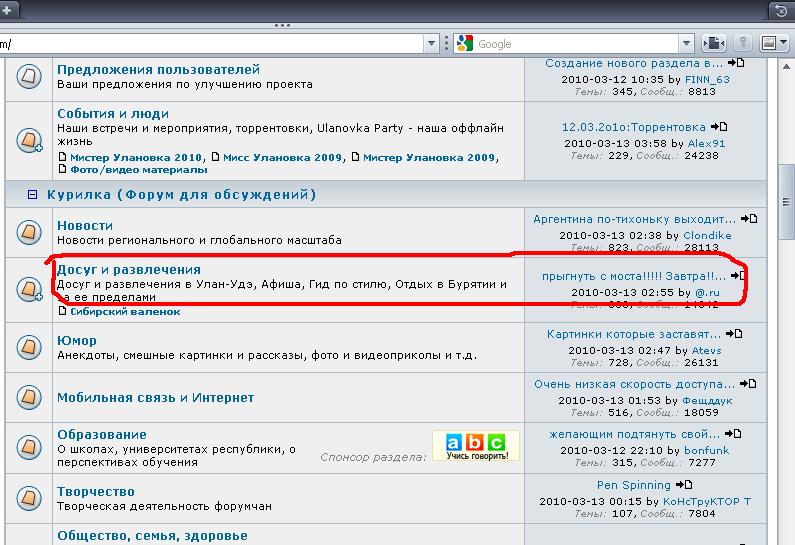Go to last post icon for Создание нового раздела
This screenshot has height=545, width=795.
(x=736, y=63)
